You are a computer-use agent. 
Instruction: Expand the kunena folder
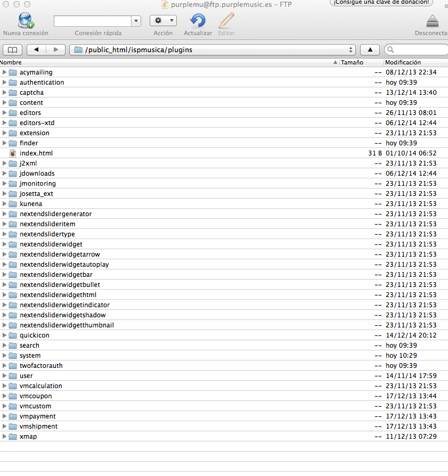[4, 204]
